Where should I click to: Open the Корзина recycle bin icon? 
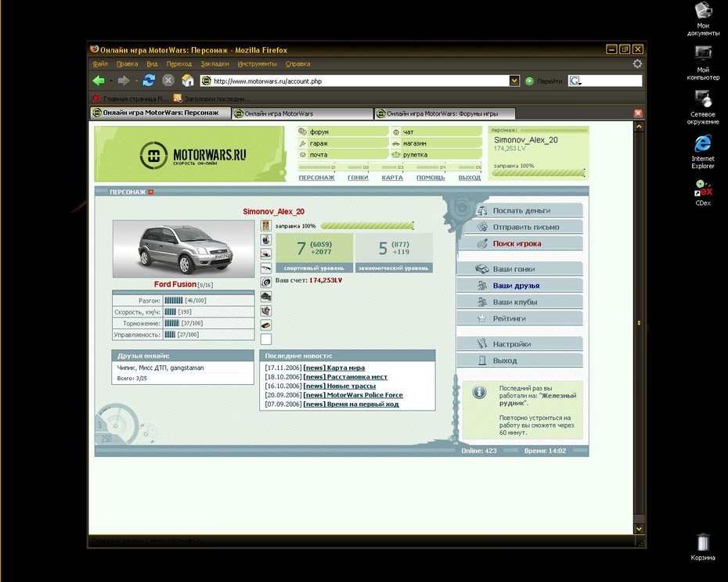click(x=703, y=542)
